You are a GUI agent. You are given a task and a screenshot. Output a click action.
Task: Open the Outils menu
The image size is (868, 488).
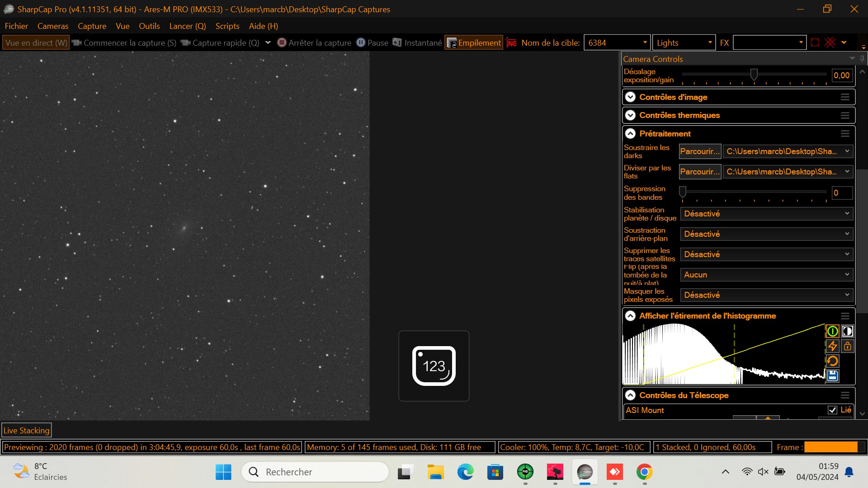click(149, 26)
